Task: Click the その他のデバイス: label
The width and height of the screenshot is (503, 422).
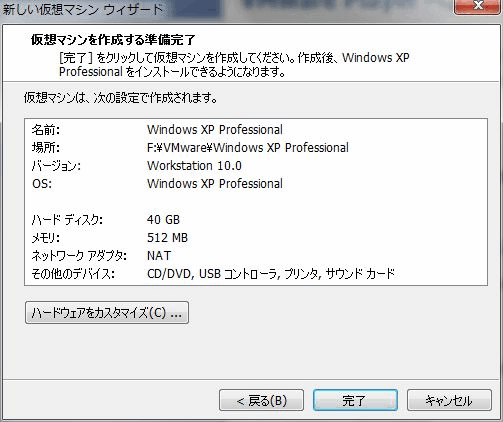Action: pyautogui.click(x=73, y=274)
